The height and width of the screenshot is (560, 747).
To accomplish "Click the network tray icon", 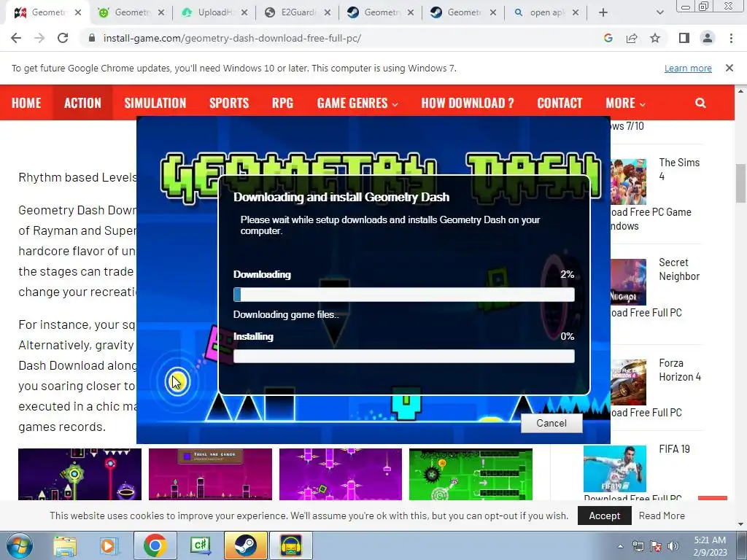I will pos(638,546).
